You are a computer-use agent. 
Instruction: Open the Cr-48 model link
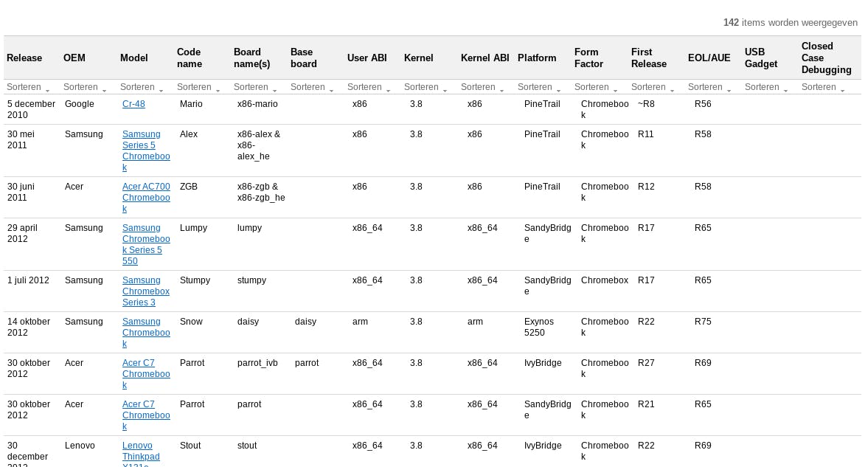(x=133, y=104)
